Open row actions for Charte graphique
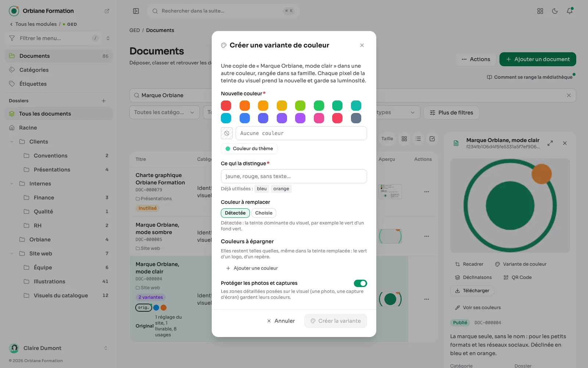Viewport: 588px width, 368px height. (x=427, y=192)
